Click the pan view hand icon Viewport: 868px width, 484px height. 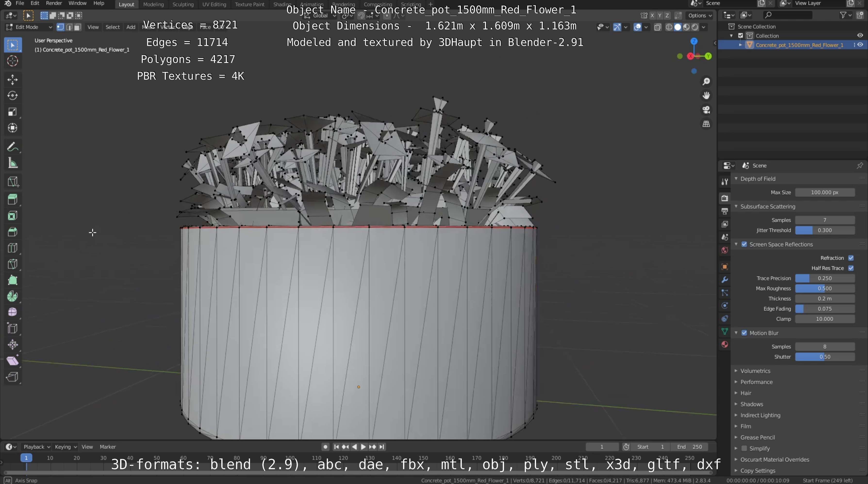[706, 96]
